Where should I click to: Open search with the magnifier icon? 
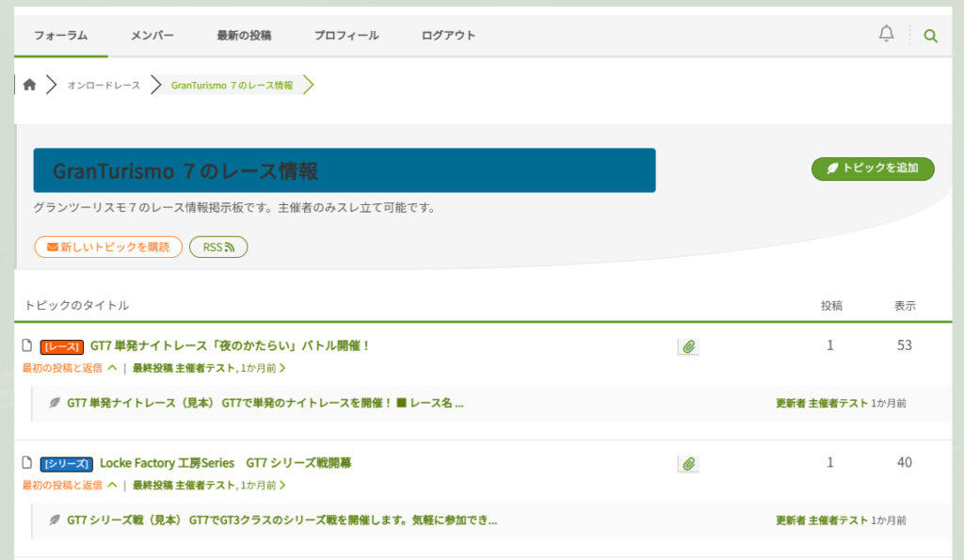930,36
